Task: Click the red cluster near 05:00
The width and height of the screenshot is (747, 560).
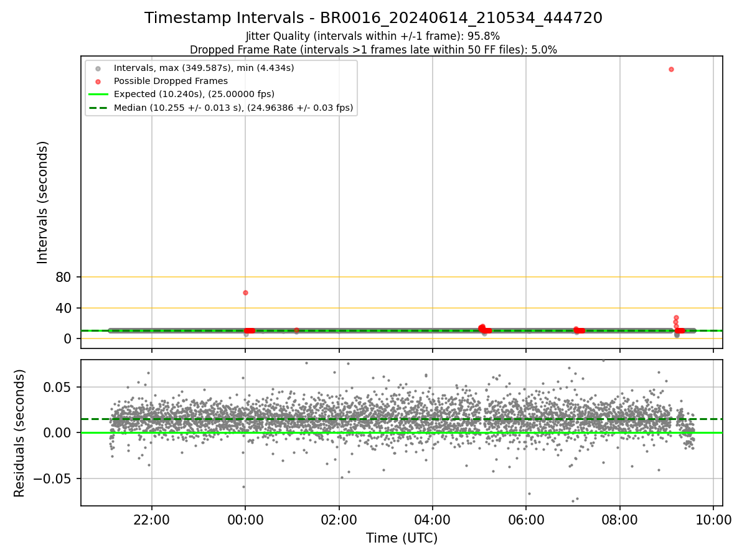Action: (x=484, y=329)
